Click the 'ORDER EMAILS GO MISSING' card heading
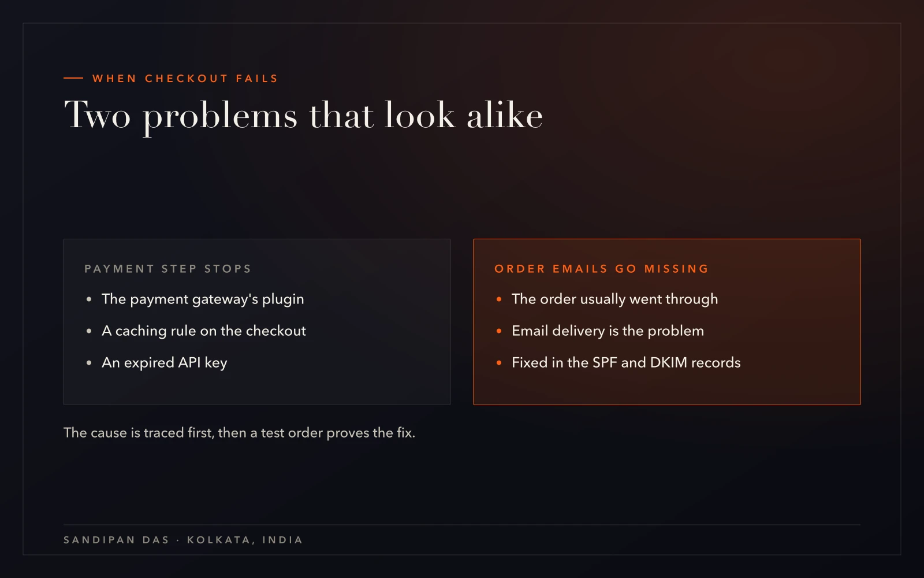924x578 pixels. [601, 269]
